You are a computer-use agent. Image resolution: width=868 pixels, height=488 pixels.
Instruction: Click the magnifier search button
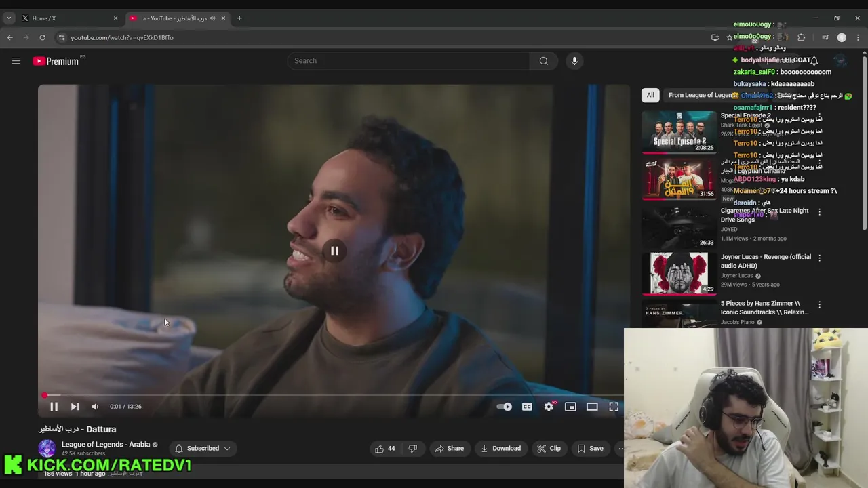coord(543,61)
